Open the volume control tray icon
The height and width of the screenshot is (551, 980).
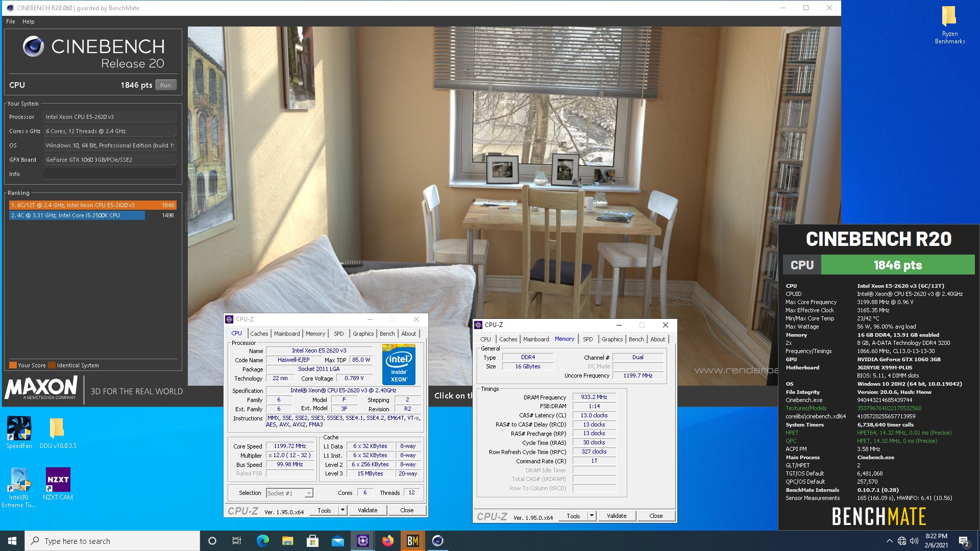914,541
